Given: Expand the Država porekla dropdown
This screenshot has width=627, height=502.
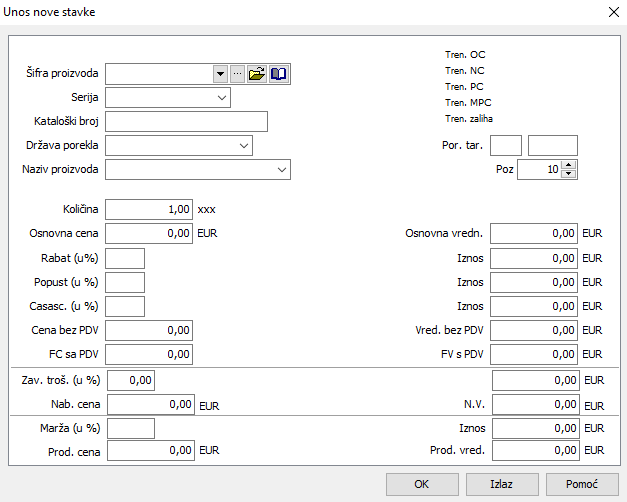Looking at the screenshot, I should [243, 146].
